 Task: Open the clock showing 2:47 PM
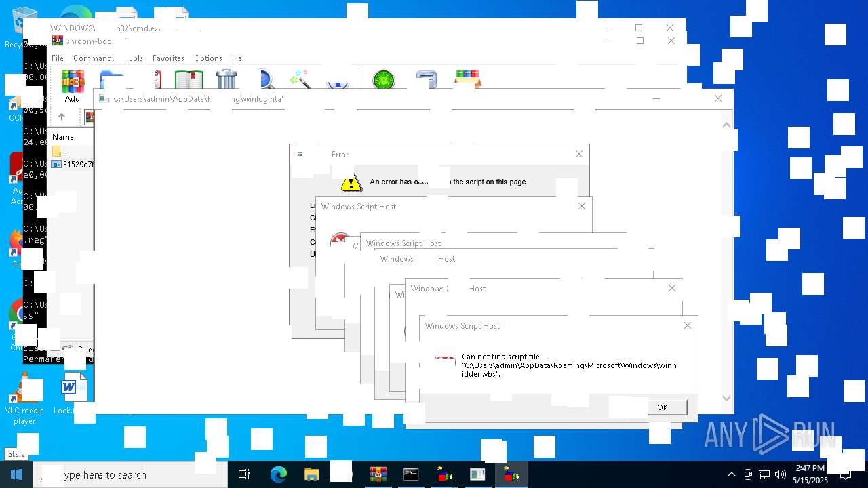pos(810,474)
